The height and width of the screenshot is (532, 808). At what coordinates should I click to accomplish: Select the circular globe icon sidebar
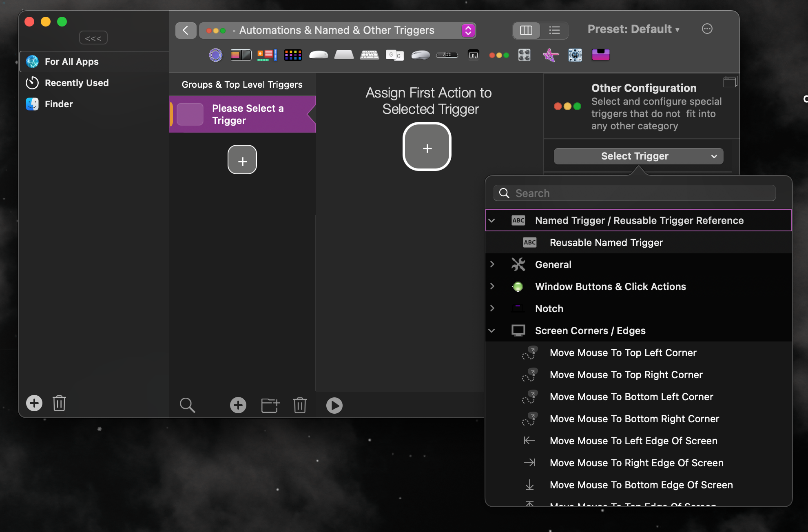[32, 61]
